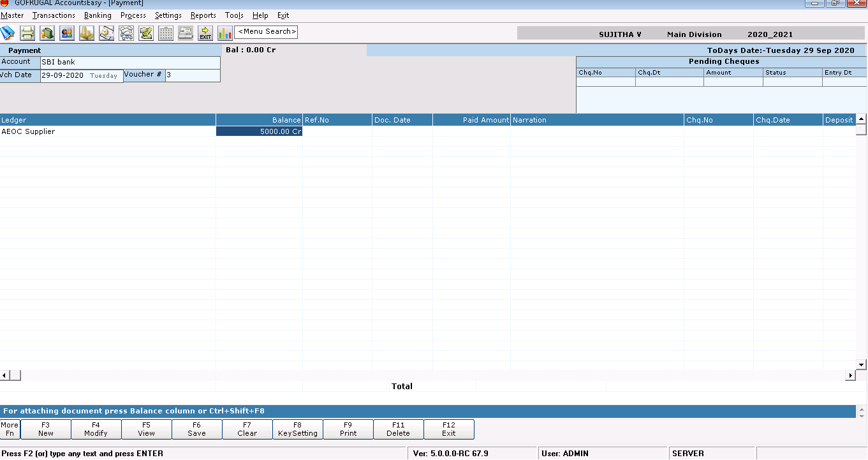Open the Transactions menu
Screen dimensions: 868x460
pyautogui.click(x=54, y=15)
